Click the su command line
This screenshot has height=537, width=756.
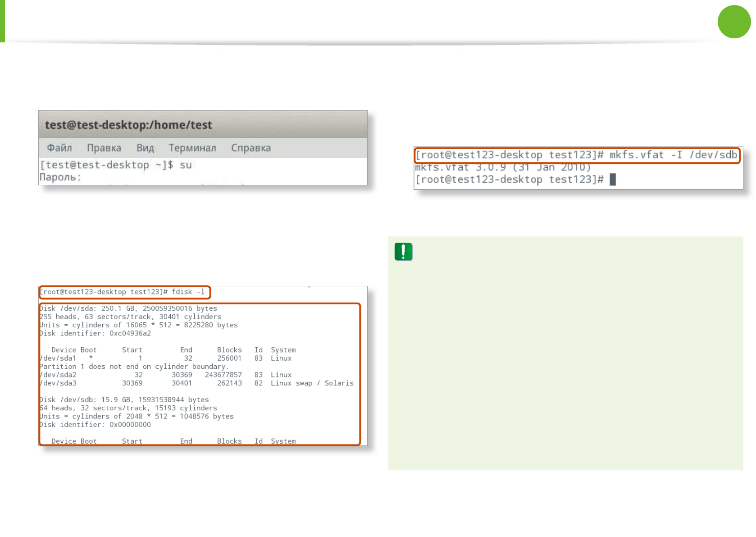coord(116,165)
